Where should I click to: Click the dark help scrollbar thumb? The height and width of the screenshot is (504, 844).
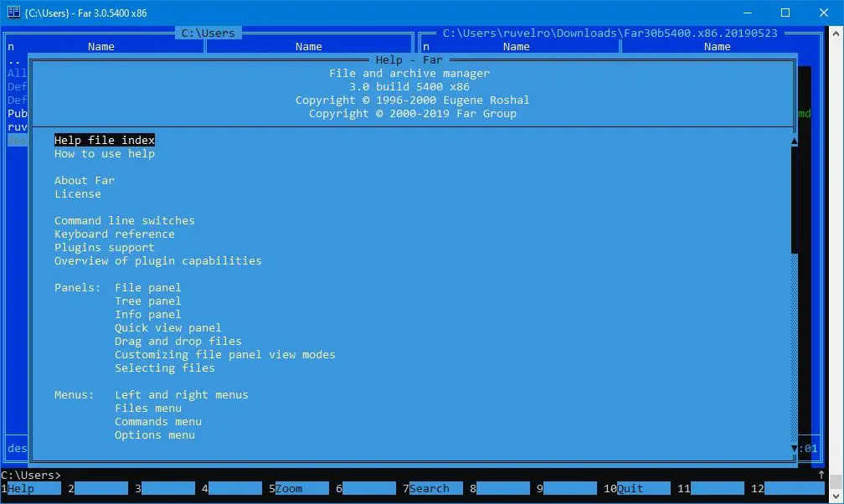click(x=794, y=200)
